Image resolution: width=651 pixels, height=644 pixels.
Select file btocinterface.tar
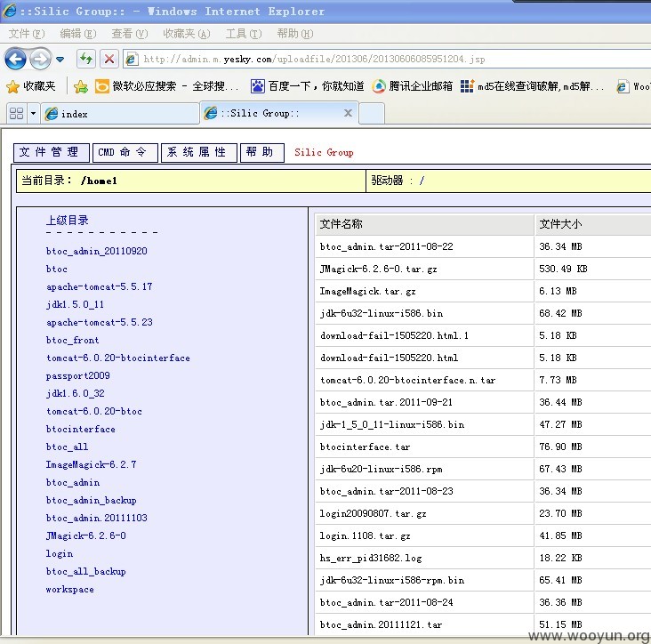pos(365,447)
